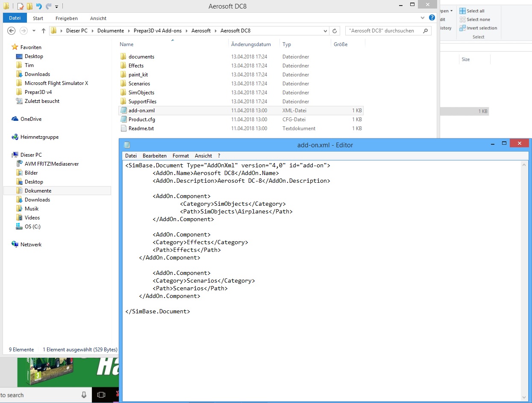Image resolution: width=532 pixels, height=403 pixels.
Task: Click the search magnifier icon
Action: point(425,31)
